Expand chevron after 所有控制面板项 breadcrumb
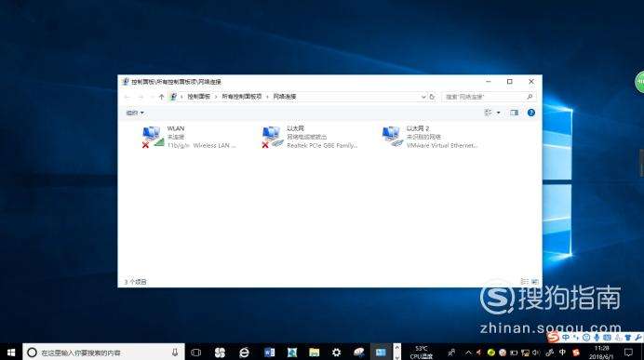644x360 pixels. click(267, 97)
